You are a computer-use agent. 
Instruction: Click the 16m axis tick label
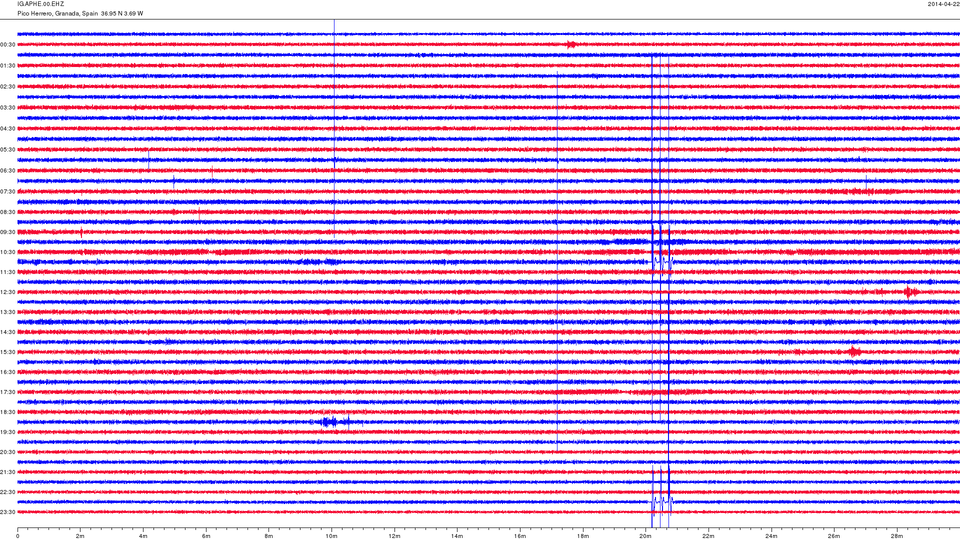tap(520, 536)
